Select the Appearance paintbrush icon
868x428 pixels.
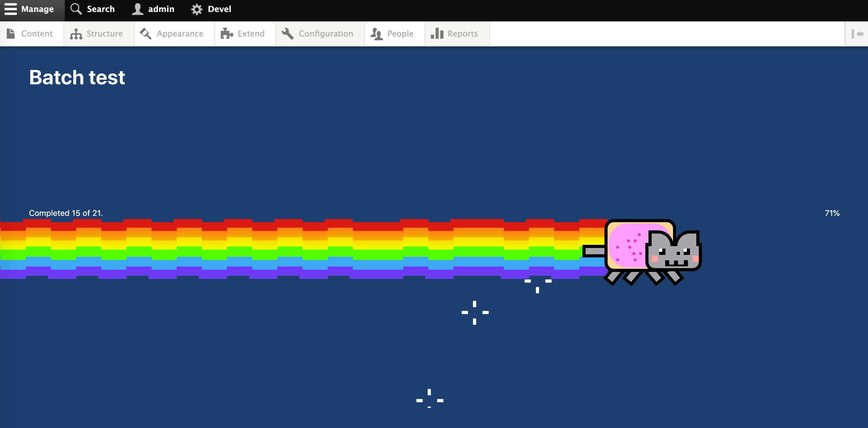pos(145,33)
